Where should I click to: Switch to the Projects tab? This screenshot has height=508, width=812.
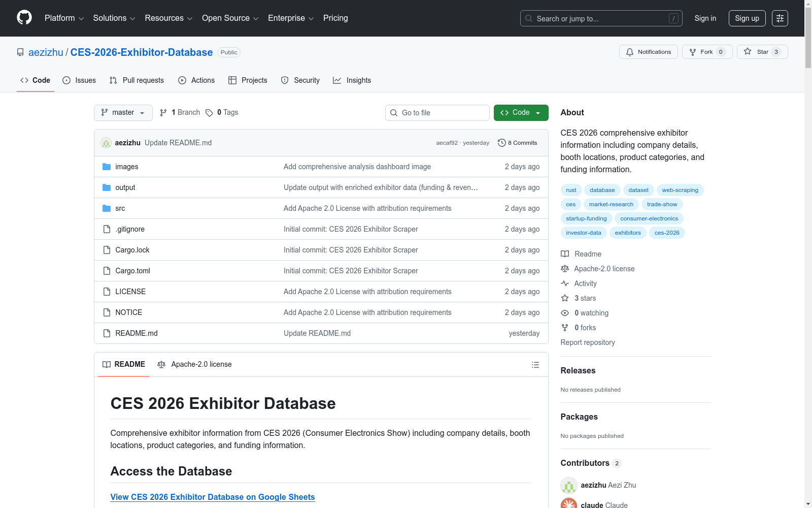248,80
